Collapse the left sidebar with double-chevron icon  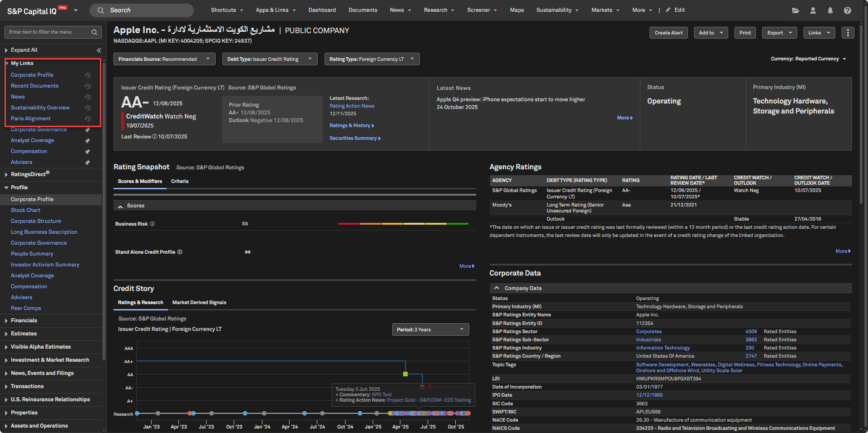pos(99,50)
